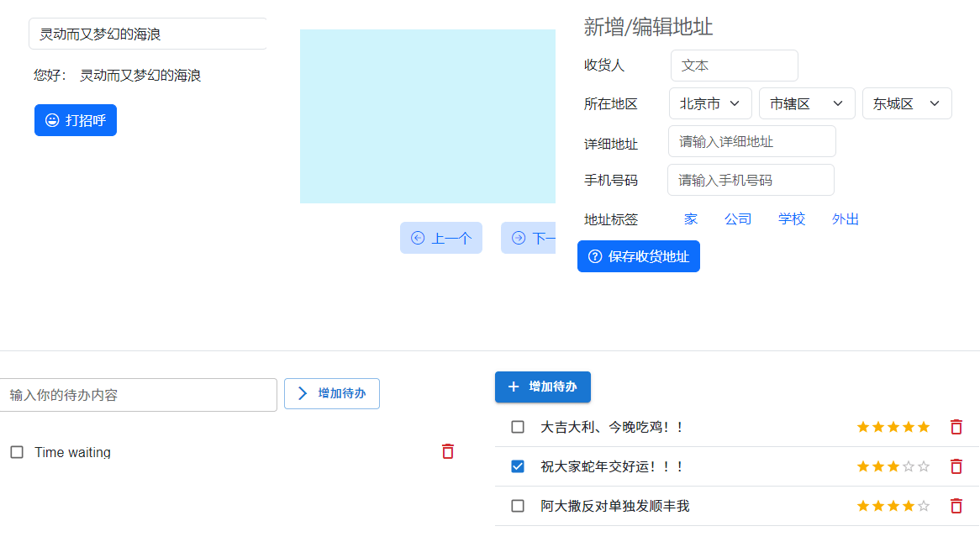Click the 请输入详细地址 input field
This screenshot has width=980, height=542.
coord(751,141)
